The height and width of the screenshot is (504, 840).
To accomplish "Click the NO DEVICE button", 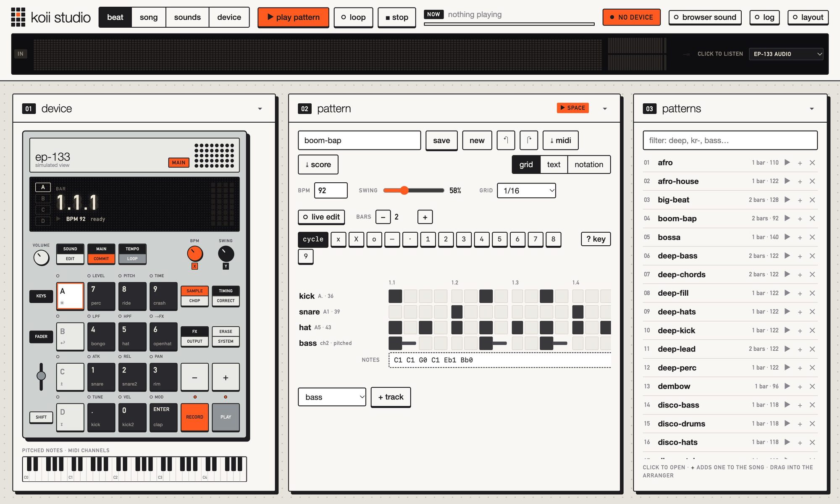I will click(x=631, y=17).
